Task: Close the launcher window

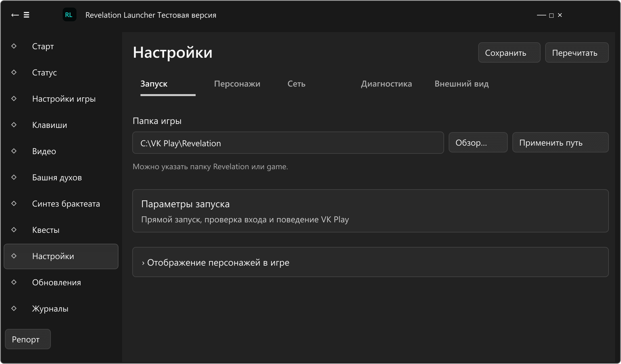Action: (x=560, y=15)
